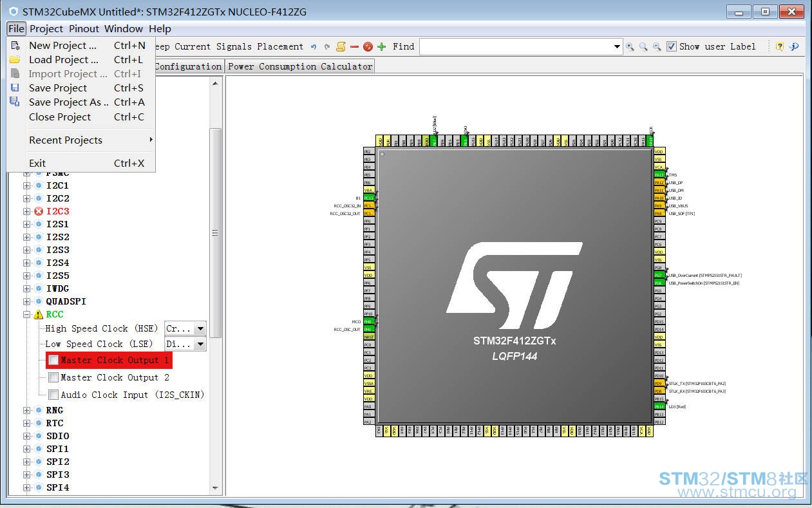This screenshot has width=812, height=508.
Task: Open the Help menu
Action: [x=160, y=28]
